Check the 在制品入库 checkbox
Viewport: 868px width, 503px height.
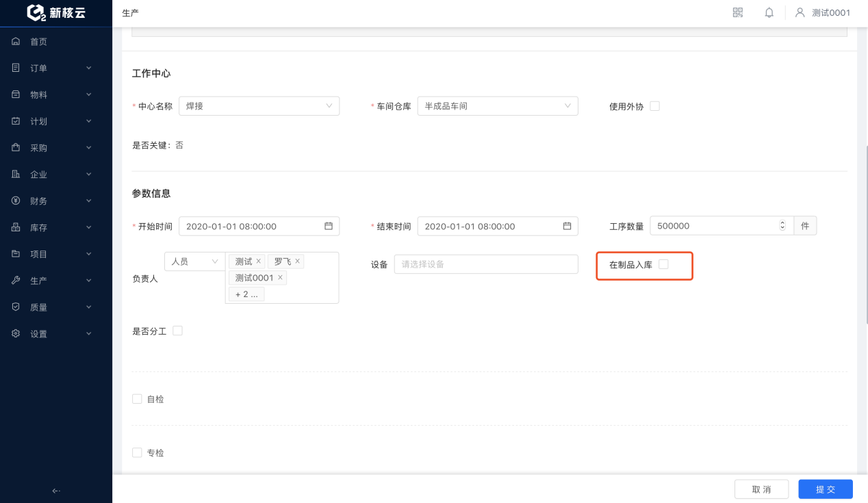[x=663, y=264]
